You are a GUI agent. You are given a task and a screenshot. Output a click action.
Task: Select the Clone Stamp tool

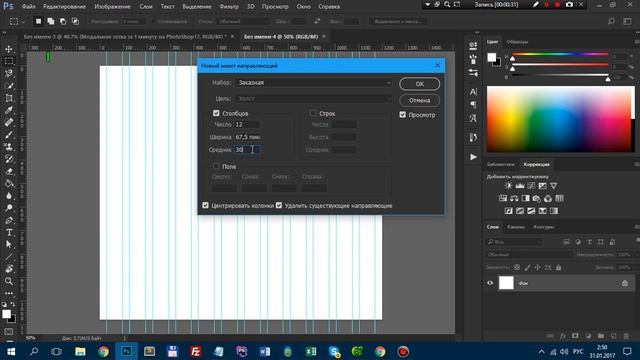(9, 147)
